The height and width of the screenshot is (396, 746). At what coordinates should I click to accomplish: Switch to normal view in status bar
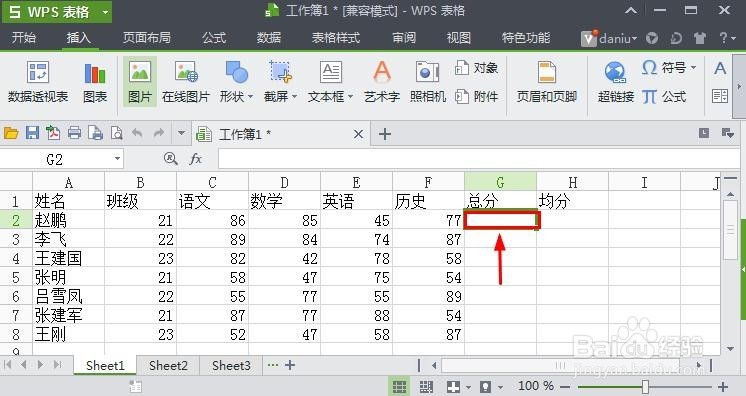399,386
